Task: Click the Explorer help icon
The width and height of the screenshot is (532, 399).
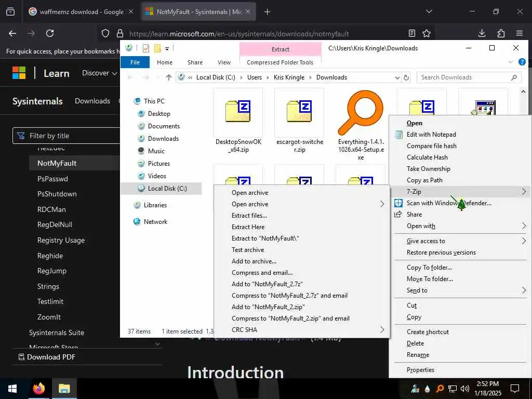Action: pos(522,62)
